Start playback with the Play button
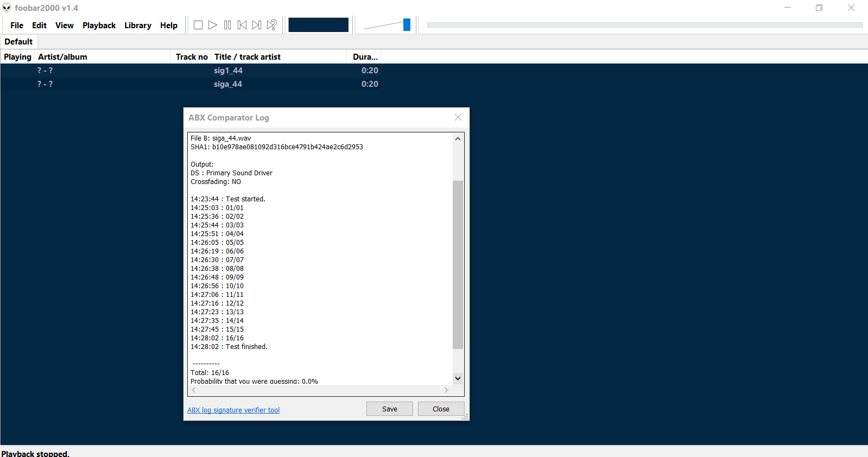The image size is (868, 457). [213, 25]
